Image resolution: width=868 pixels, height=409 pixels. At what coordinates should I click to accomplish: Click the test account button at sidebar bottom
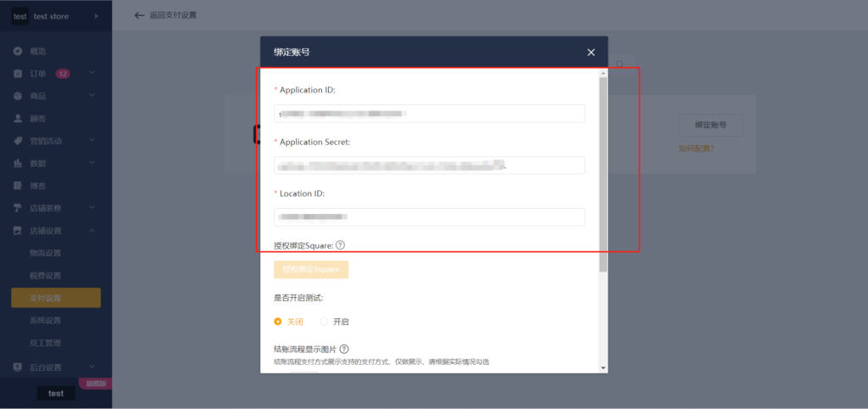[56, 394]
